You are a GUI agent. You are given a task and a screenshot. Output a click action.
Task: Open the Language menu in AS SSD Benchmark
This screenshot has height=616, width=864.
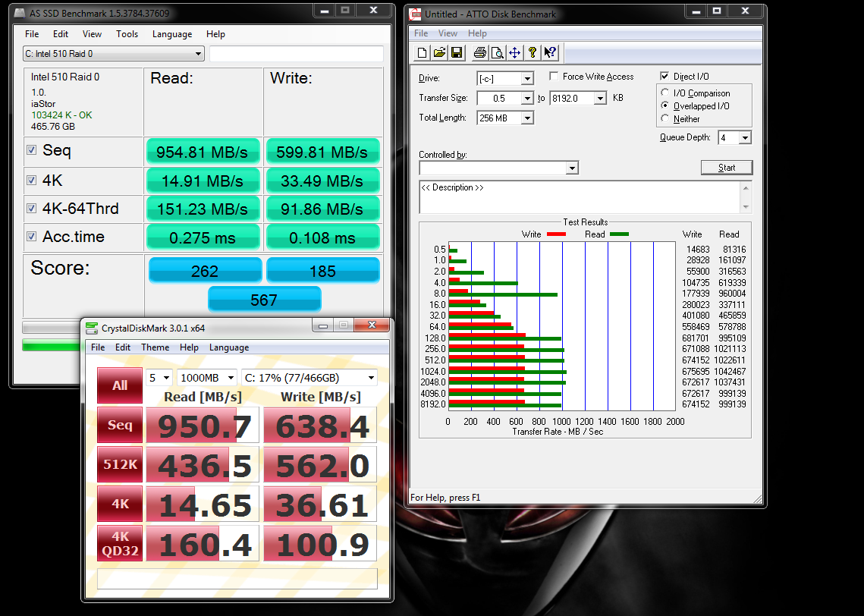[x=172, y=34]
